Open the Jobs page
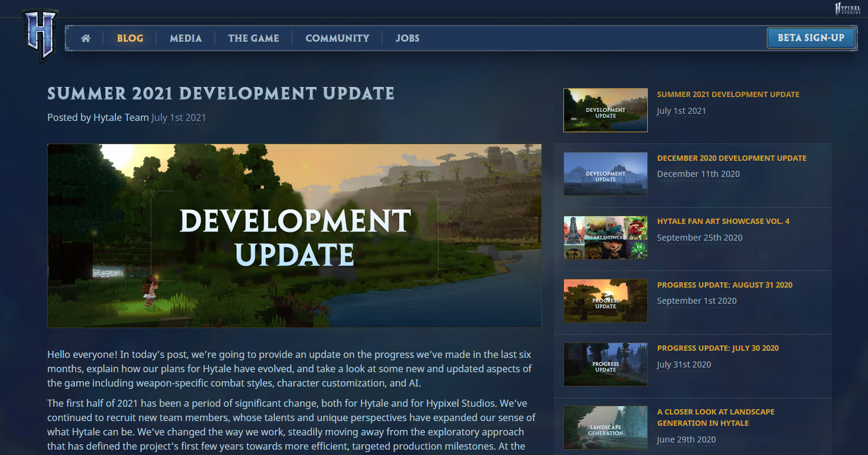Viewport: 868px width, 455px height. click(408, 38)
